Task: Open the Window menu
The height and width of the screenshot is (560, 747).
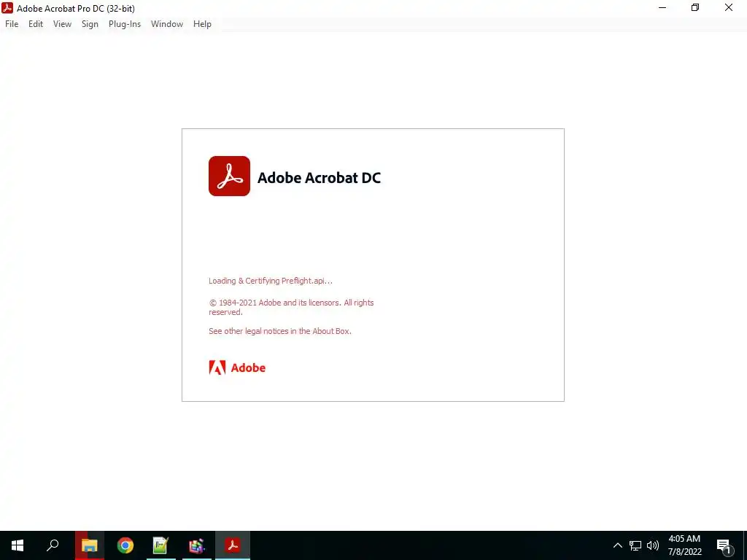Action: click(167, 24)
